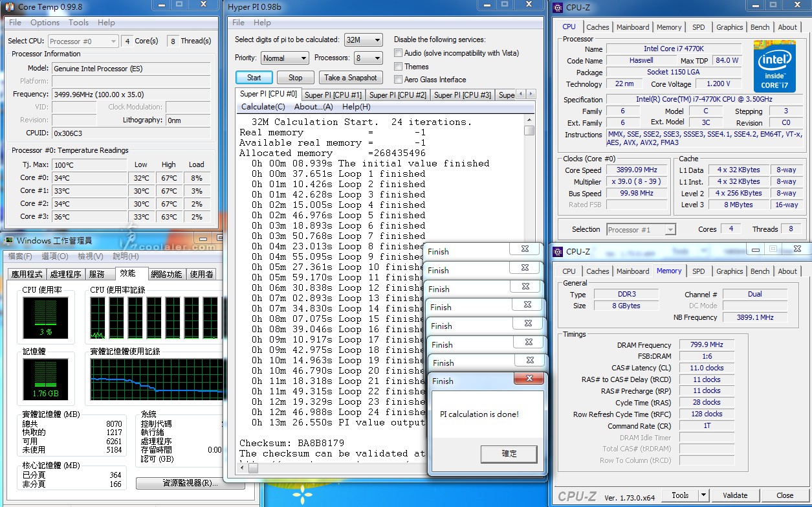Click the Core Temp Model text field

coord(131,68)
